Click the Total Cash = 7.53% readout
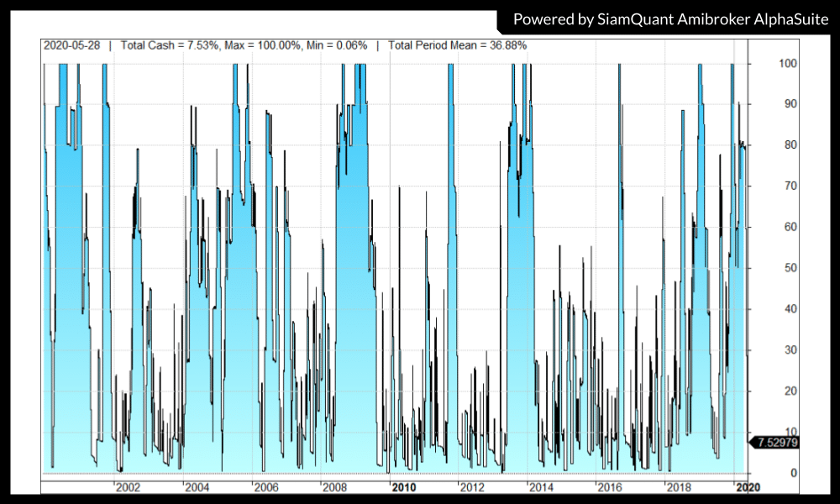This screenshot has width=840, height=504. [x=165, y=45]
